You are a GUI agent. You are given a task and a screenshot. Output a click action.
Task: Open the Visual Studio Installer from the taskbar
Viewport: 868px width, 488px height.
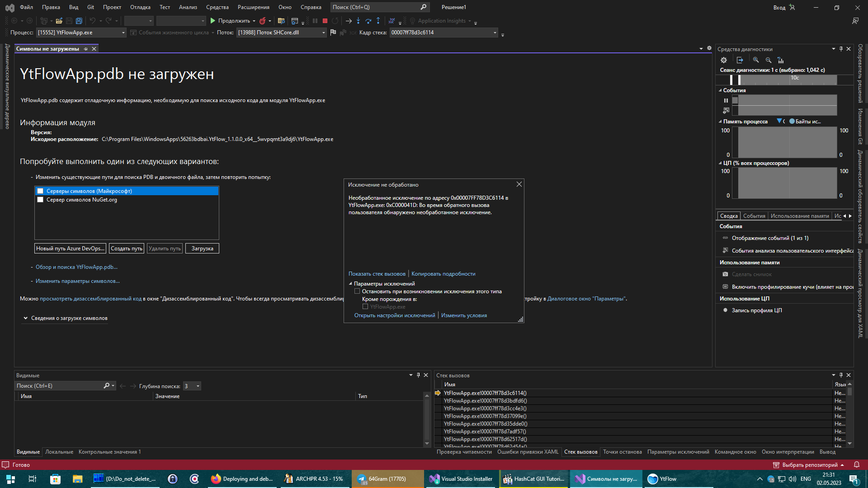point(461,479)
